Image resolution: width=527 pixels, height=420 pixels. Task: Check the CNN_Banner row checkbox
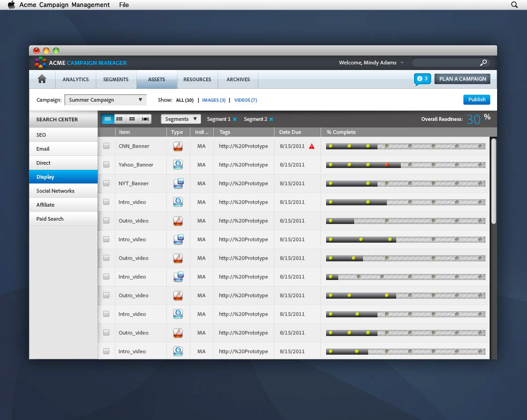pyautogui.click(x=106, y=146)
